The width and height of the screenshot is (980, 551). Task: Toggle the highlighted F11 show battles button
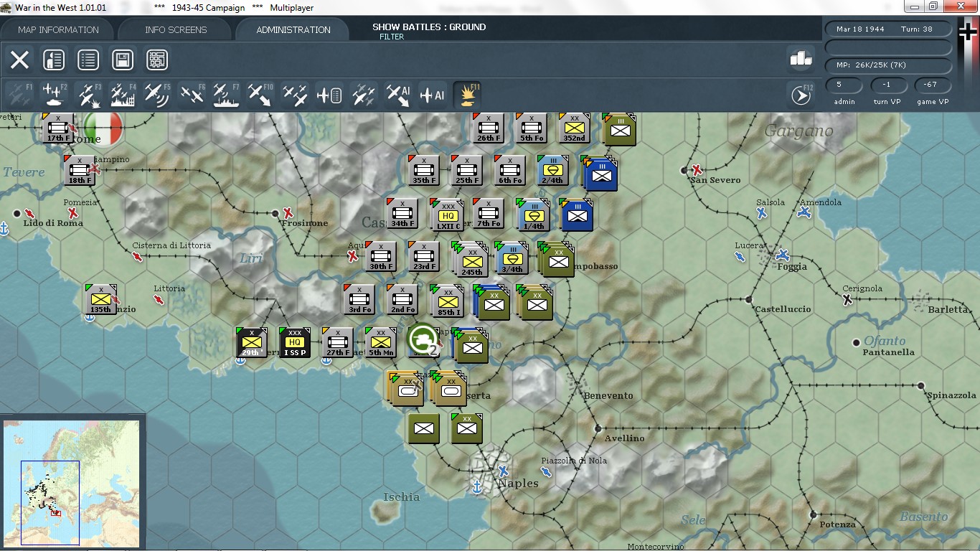468,95
